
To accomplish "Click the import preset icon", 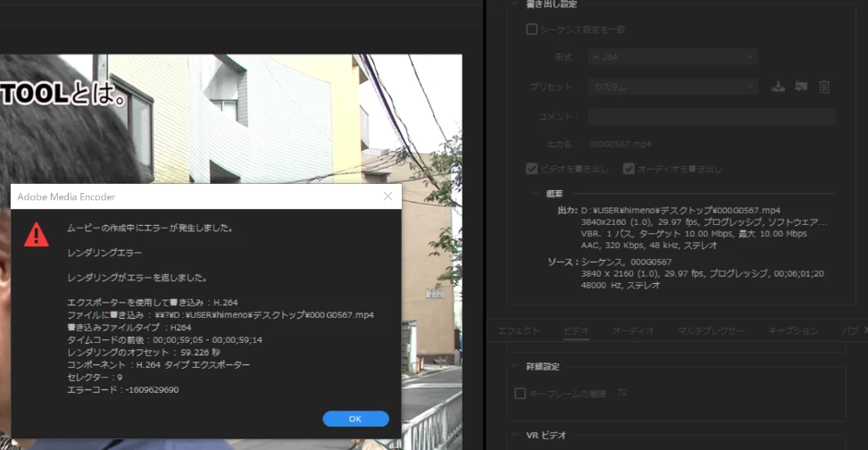I will [x=800, y=87].
